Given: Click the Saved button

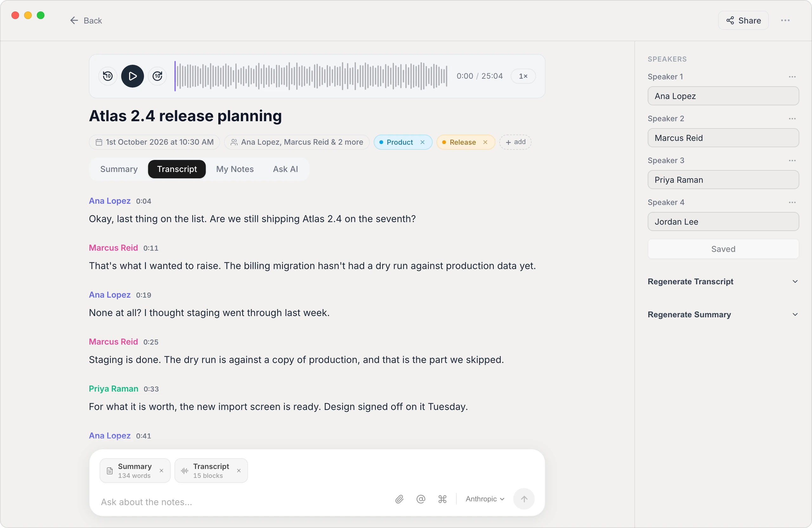Looking at the screenshot, I should click(723, 249).
